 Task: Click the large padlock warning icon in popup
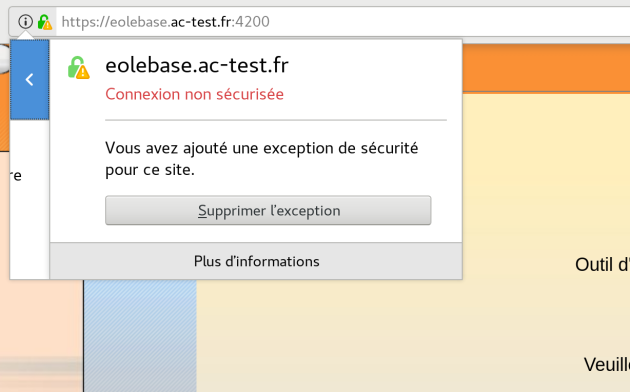(78, 67)
